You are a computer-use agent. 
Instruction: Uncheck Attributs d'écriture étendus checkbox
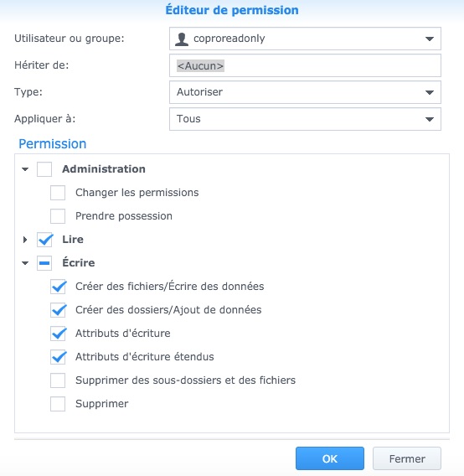click(58, 357)
